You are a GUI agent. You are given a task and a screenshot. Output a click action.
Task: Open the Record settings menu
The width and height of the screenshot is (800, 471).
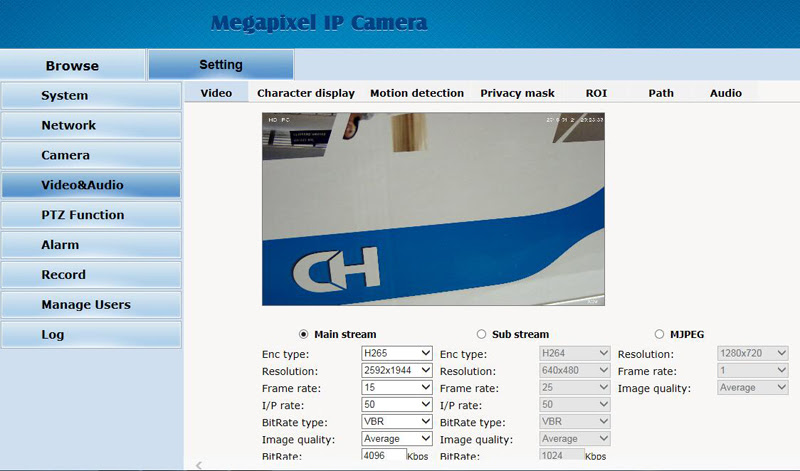click(91, 275)
